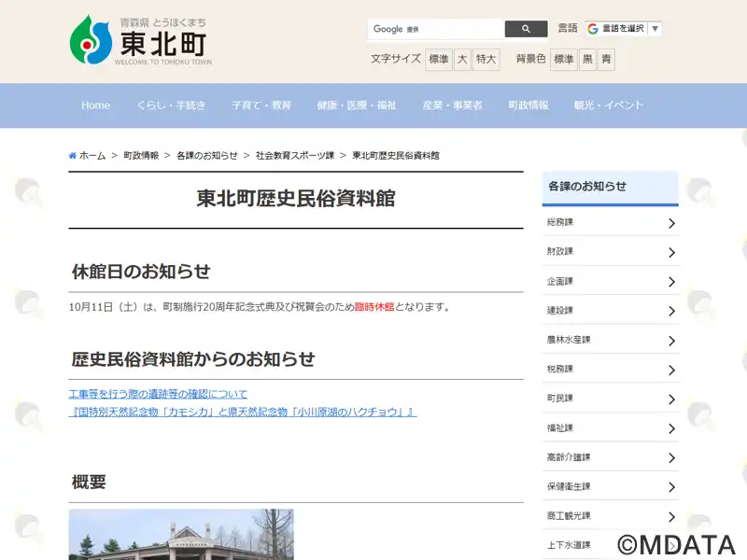This screenshot has width=747, height=560.
Task: Set text size to 大
Action: coord(462,60)
